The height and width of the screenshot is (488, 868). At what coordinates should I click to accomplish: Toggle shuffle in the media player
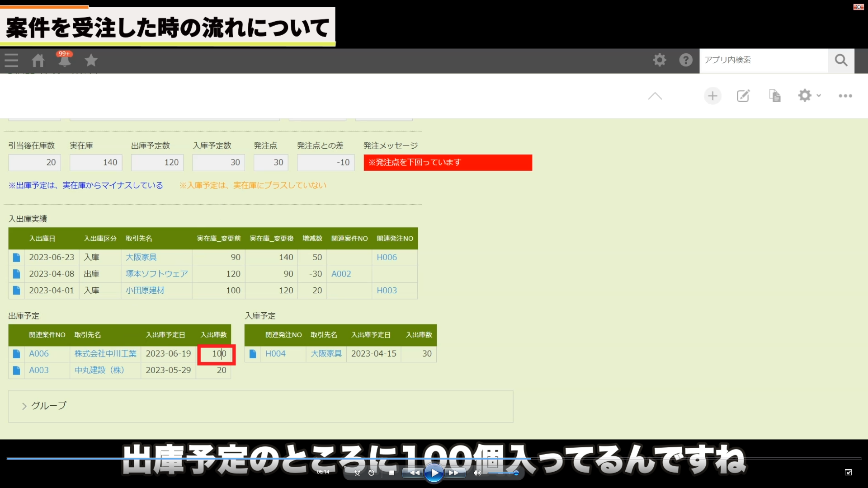click(357, 473)
